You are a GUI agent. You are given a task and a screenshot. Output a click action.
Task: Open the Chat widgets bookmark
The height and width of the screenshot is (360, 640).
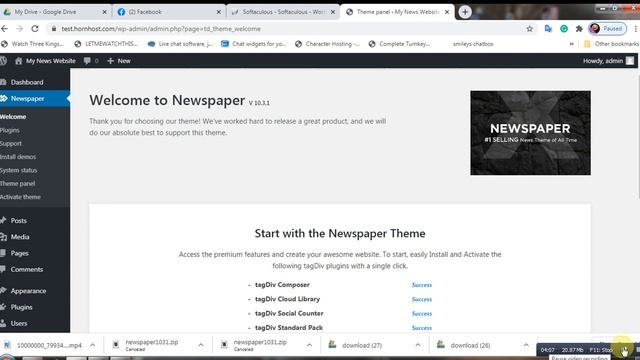point(253,44)
